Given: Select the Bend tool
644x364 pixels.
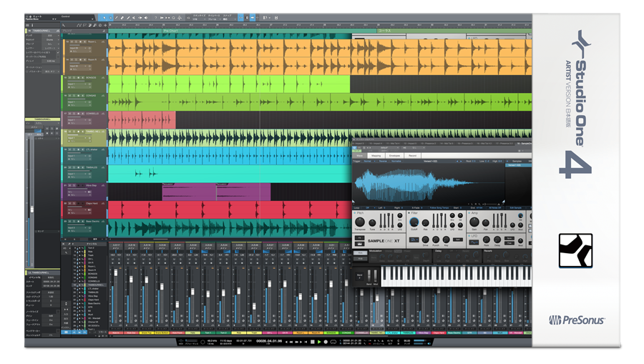Looking at the screenshot, I should pyautogui.click(x=140, y=18).
